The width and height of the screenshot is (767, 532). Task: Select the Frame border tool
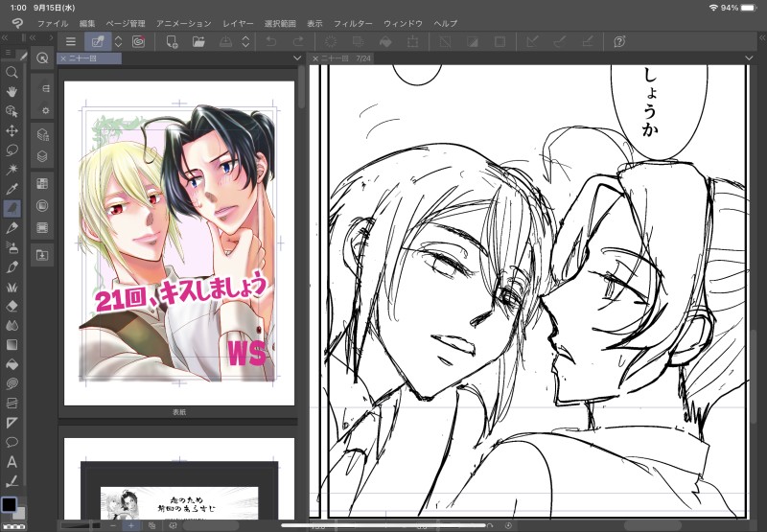(12, 404)
